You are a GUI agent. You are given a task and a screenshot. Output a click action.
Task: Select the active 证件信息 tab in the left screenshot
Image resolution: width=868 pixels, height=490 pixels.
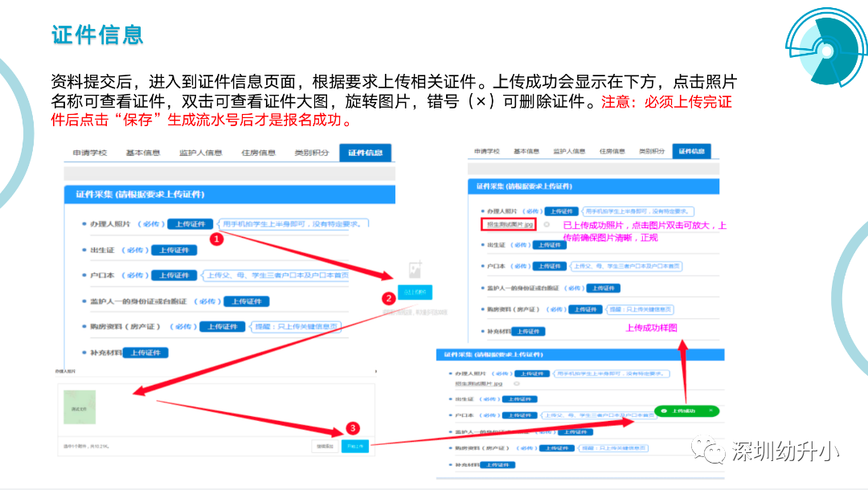pyautogui.click(x=366, y=153)
